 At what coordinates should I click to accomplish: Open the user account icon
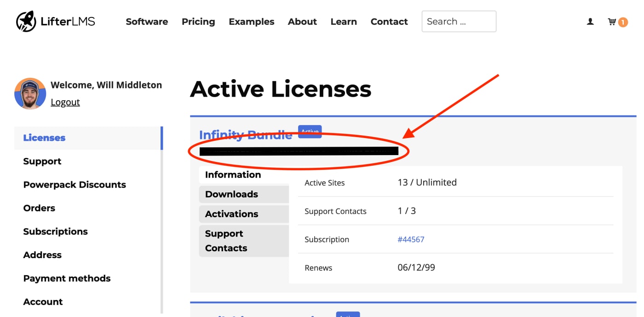tap(590, 22)
